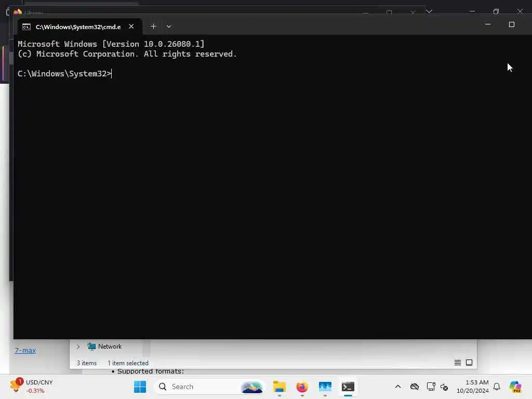Select the cmd.exe terminal tab
Image resolution: width=532 pixels, height=399 pixels.
[x=79, y=26]
